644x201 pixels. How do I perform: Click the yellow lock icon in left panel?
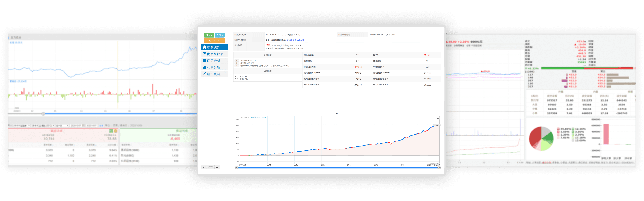coord(116,131)
